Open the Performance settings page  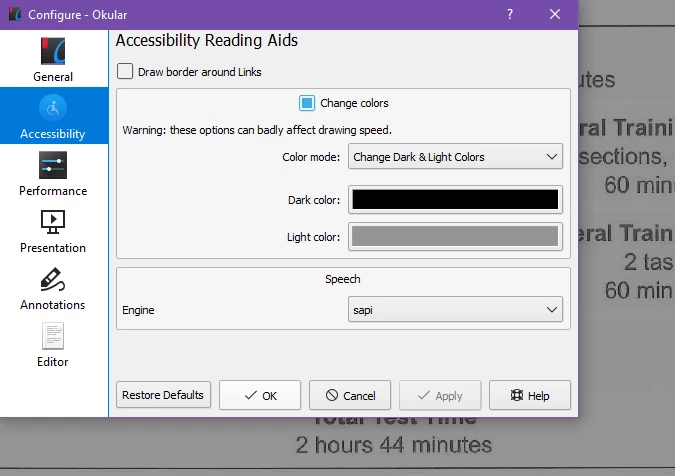tap(53, 173)
